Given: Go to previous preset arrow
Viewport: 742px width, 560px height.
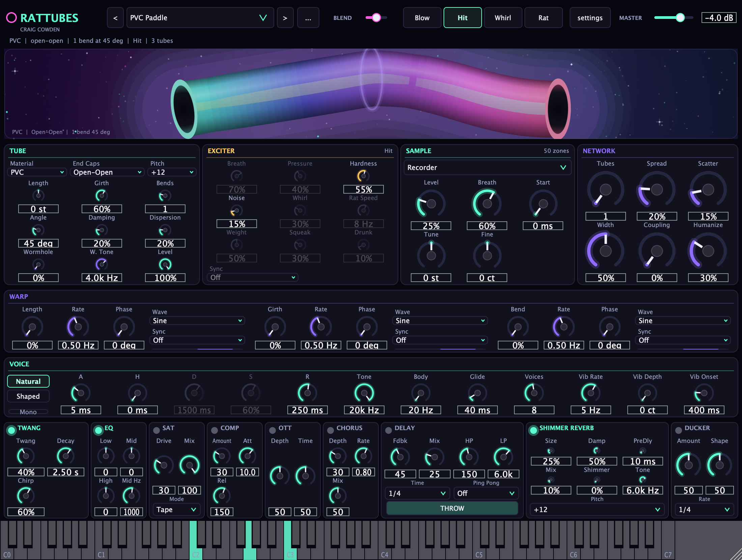Looking at the screenshot, I should (115, 18).
